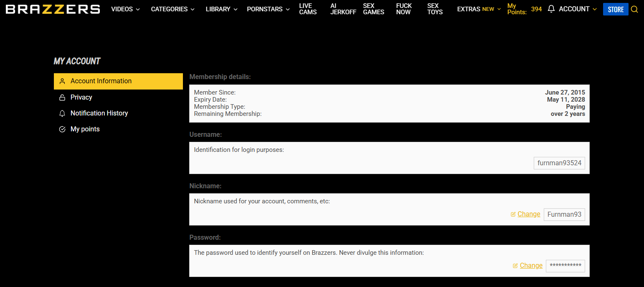This screenshot has height=287, width=644.
Task: Expand the Videos dropdown menu
Action: click(125, 9)
